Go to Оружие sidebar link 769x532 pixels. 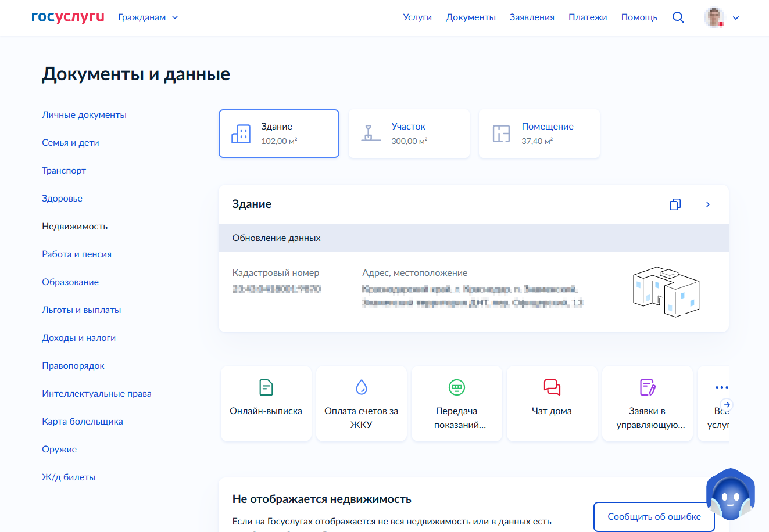click(x=59, y=450)
